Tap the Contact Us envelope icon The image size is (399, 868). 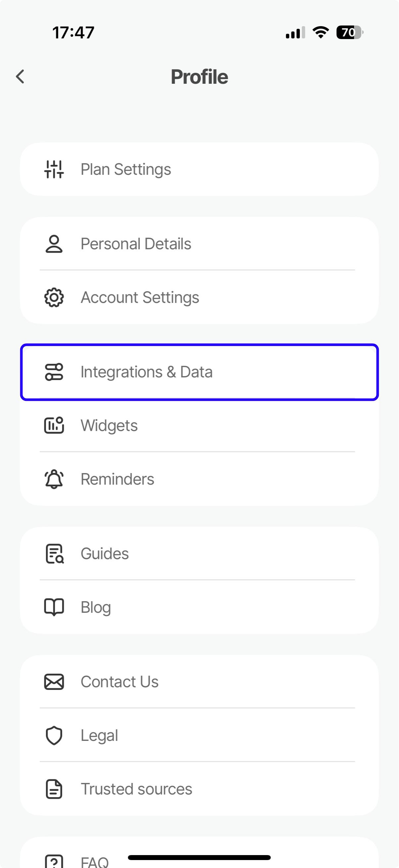(x=54, y=682)
